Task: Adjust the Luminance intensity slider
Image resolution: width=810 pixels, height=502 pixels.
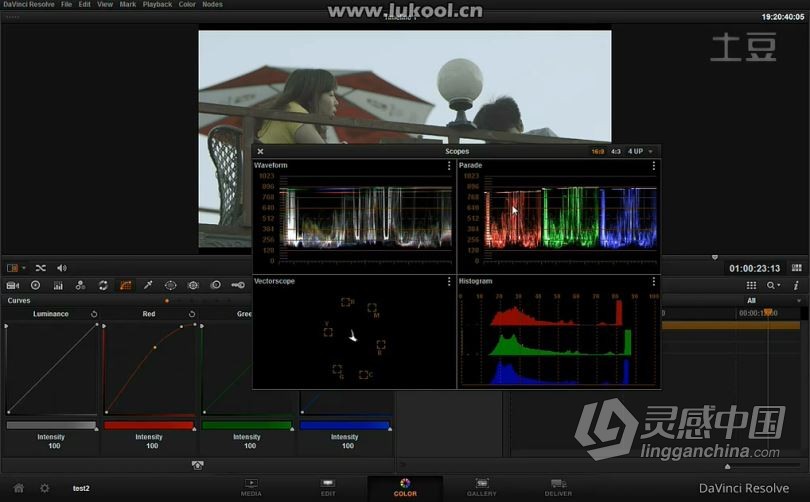Action: (52, 426)
